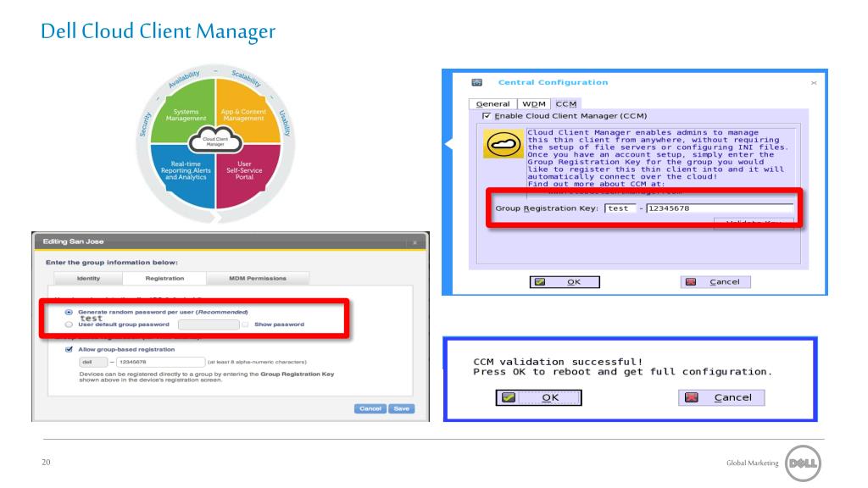Click the 'Global Marketing' text
Screen dimensions: 868x488
[753, 463]
